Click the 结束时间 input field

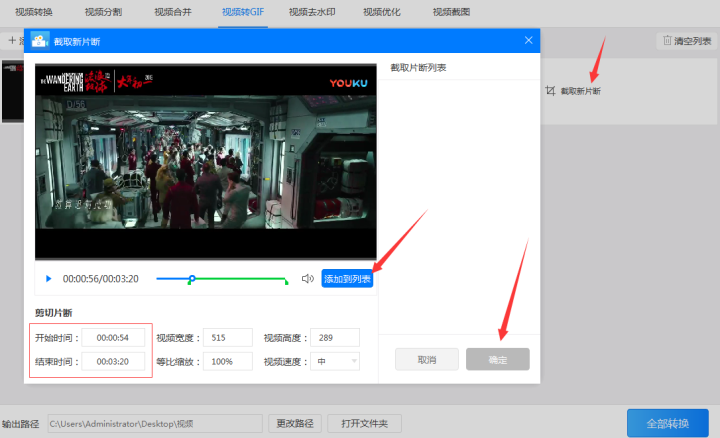coord(113,361)
